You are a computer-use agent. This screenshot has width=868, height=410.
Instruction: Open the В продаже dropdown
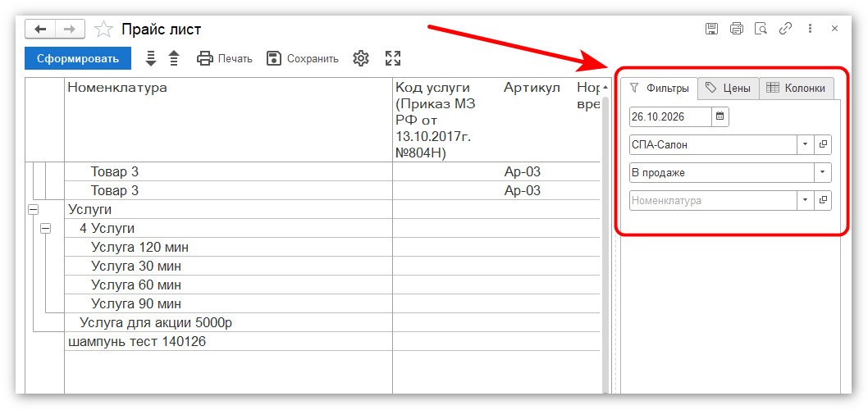pyautogui.click(x=823, y=173)
